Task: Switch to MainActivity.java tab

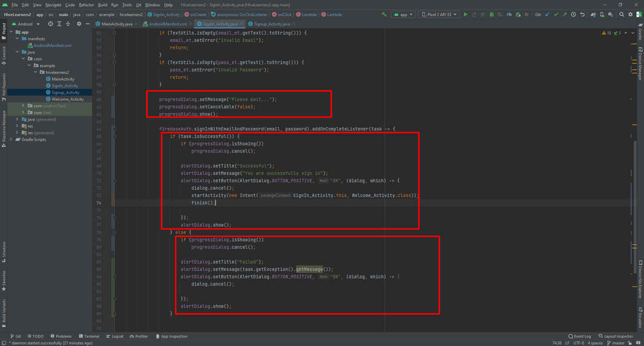Action: point(117,24)
